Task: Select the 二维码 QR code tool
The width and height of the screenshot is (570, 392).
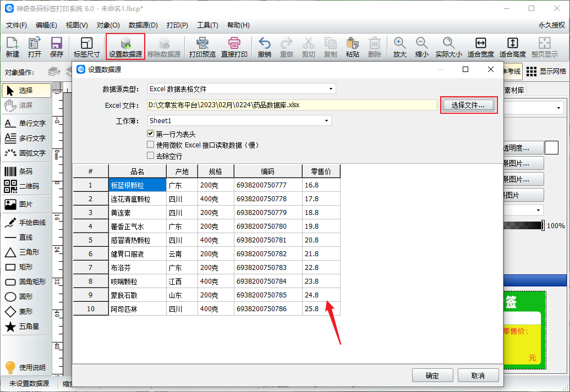Action: click(x=26, y=186)
